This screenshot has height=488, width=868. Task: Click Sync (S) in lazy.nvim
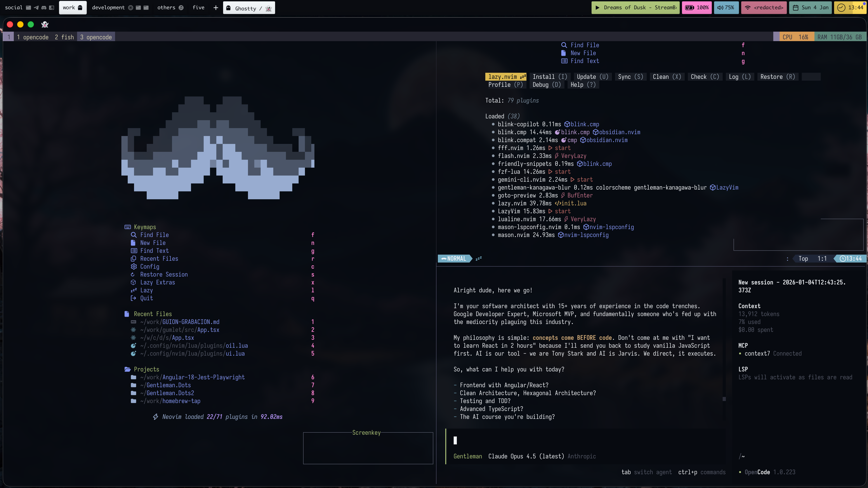(630, 77)
